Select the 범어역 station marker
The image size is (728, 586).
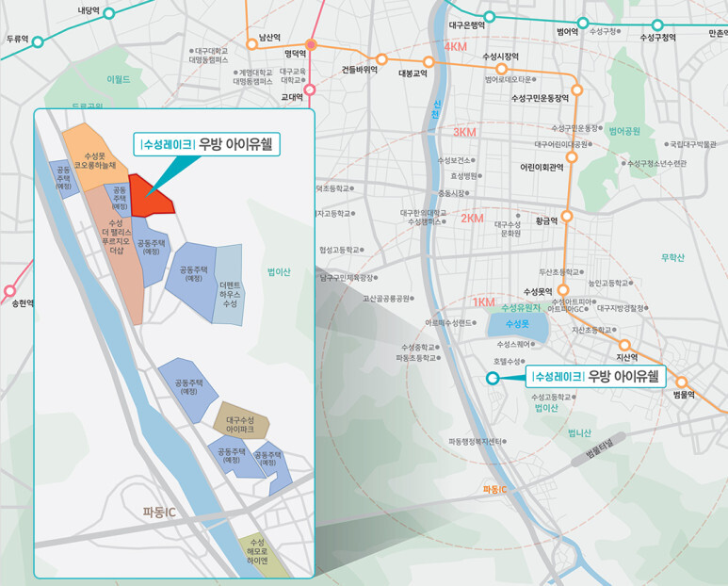click(x=583, y=23)
